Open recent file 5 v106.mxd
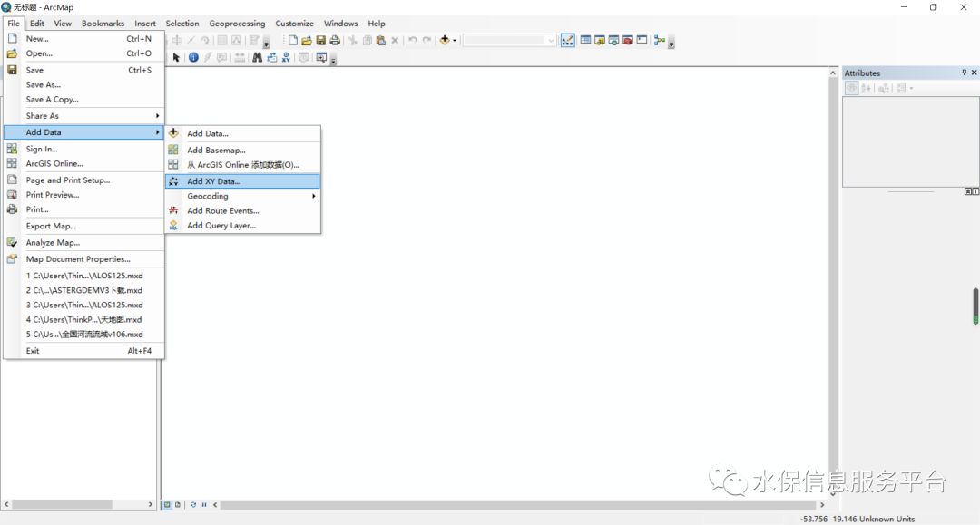This screenshot has width=980, height=525. (x=84, y=334)
